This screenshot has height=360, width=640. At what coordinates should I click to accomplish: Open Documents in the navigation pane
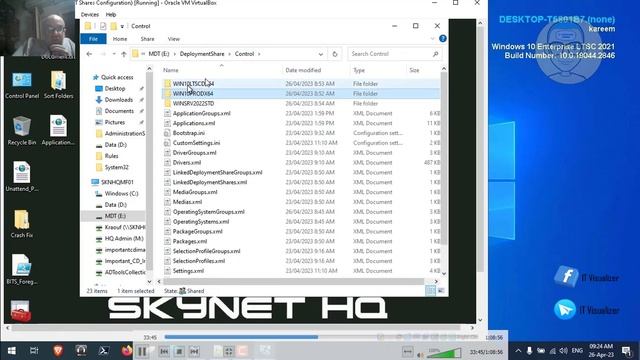[119, 111]
